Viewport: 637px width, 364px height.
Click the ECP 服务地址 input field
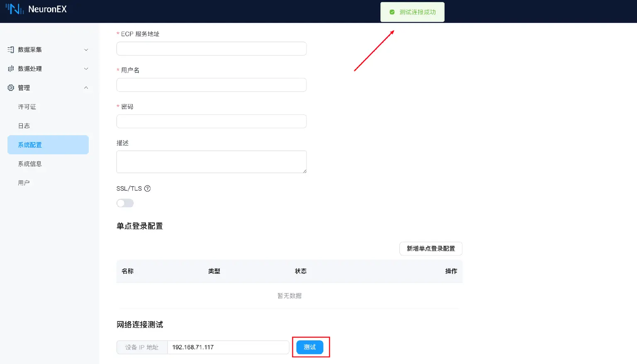(x=211, y=49)
